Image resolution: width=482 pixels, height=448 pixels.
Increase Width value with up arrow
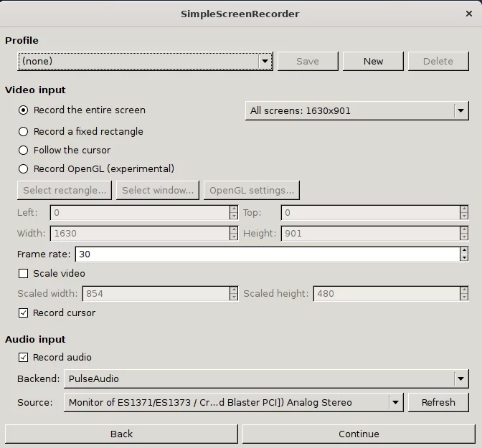coord(234,229)
